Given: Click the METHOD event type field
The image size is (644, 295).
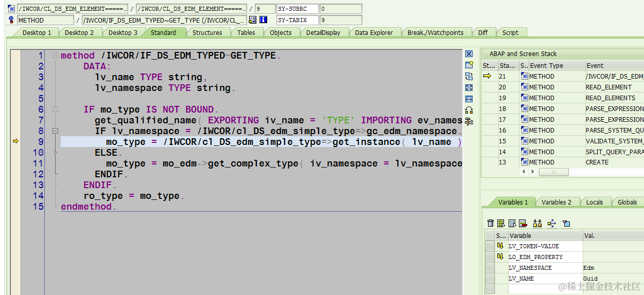Looking at the screenshot, I should 45,20.
